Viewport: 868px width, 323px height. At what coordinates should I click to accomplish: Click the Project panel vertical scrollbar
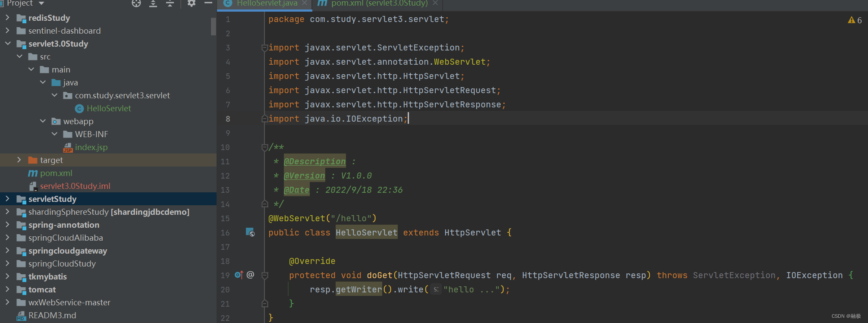coord(213,26)
